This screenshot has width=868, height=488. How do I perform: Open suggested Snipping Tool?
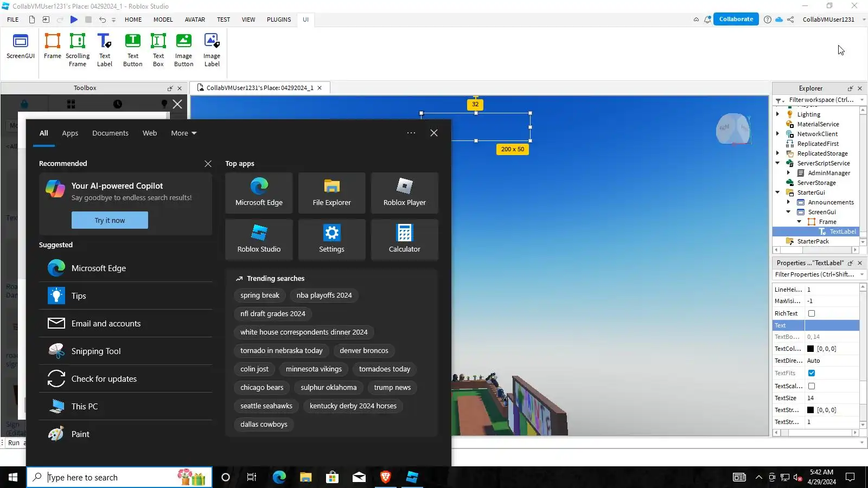point(125,351)
